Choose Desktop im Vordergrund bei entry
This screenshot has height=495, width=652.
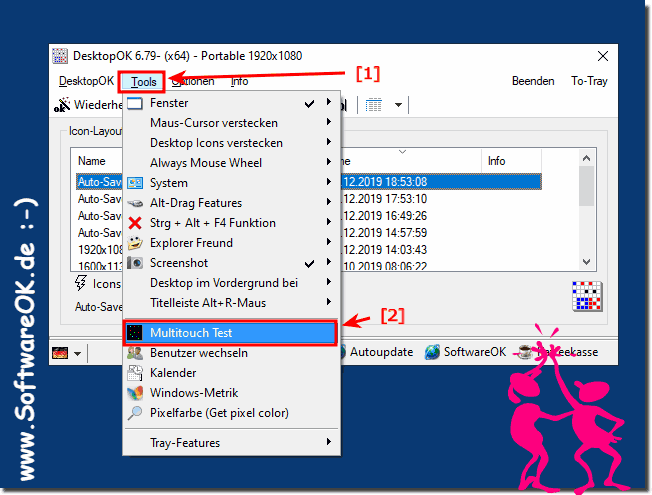(x=232, y=283)
